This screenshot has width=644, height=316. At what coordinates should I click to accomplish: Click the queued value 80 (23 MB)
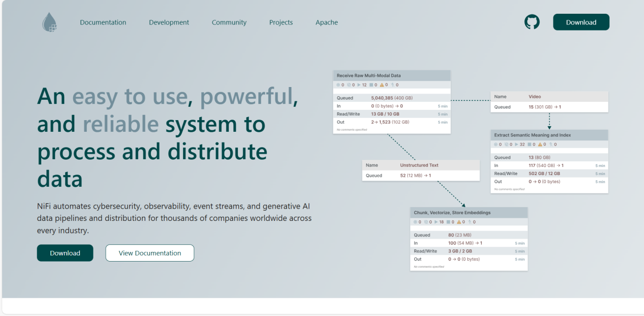pyautogui.click(x=459, y=235)
